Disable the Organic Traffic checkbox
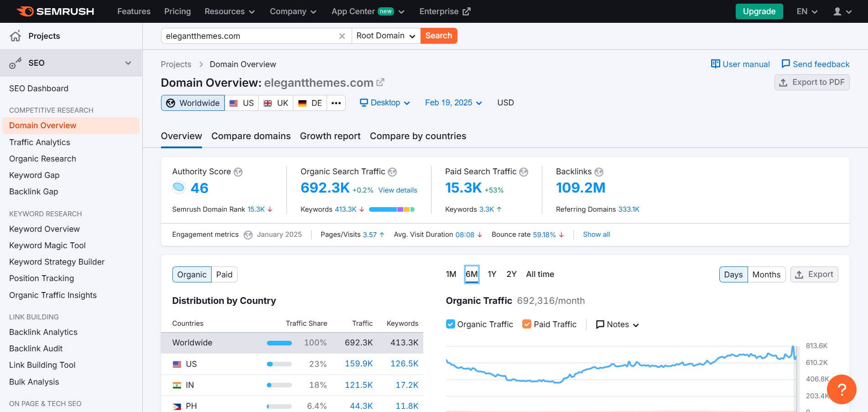Viewport: 868px width, 412px height. pyautogui.click(x=450, y=324)
